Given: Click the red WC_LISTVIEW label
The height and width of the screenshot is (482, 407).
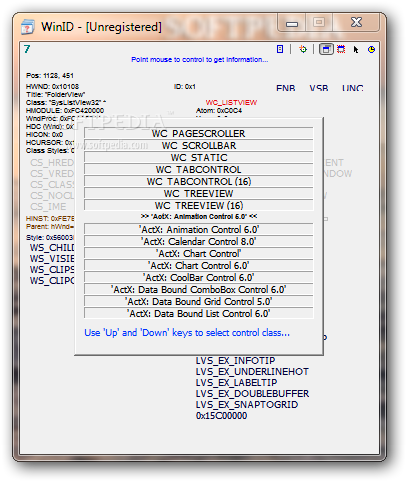Looking at the screenshot, I should pos(231,102).
